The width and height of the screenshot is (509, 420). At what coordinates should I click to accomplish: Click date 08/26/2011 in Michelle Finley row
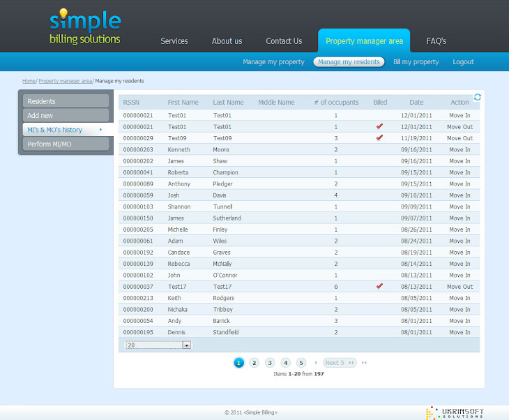pyautogui.click(x=416, y=230)
